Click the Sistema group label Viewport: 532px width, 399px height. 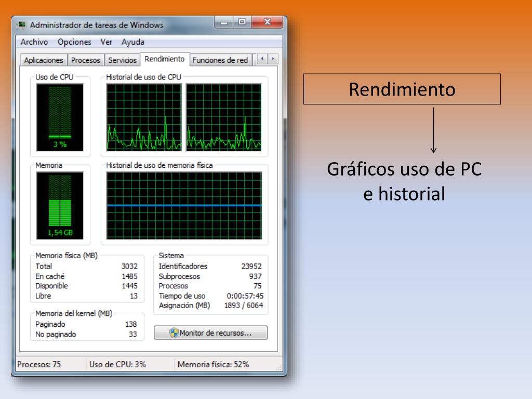[171, 256]
